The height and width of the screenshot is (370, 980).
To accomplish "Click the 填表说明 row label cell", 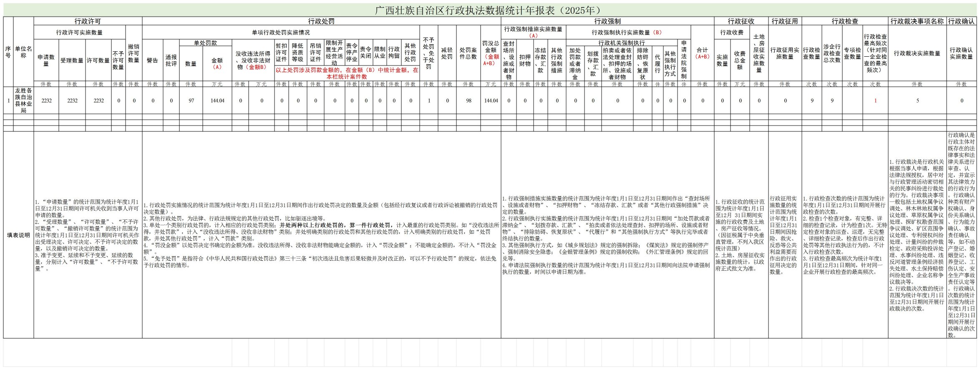I will click(x=18, y=235).
